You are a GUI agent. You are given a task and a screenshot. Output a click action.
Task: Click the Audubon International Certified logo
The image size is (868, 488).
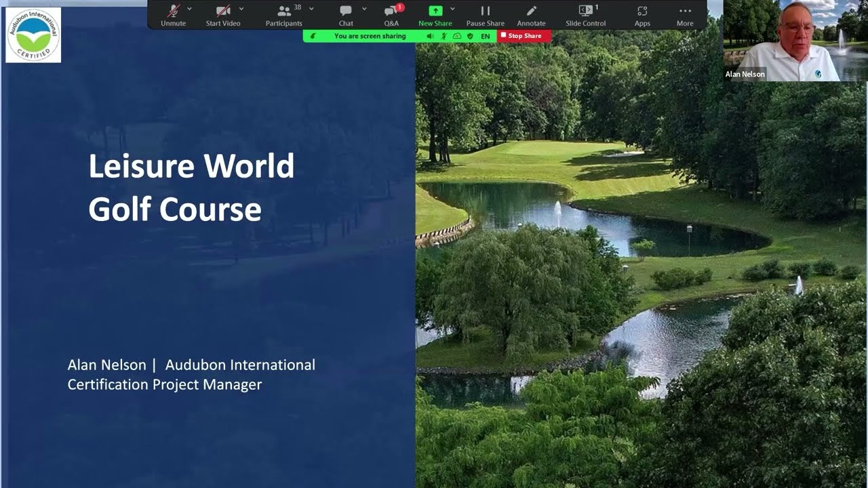tap(33, 35)
